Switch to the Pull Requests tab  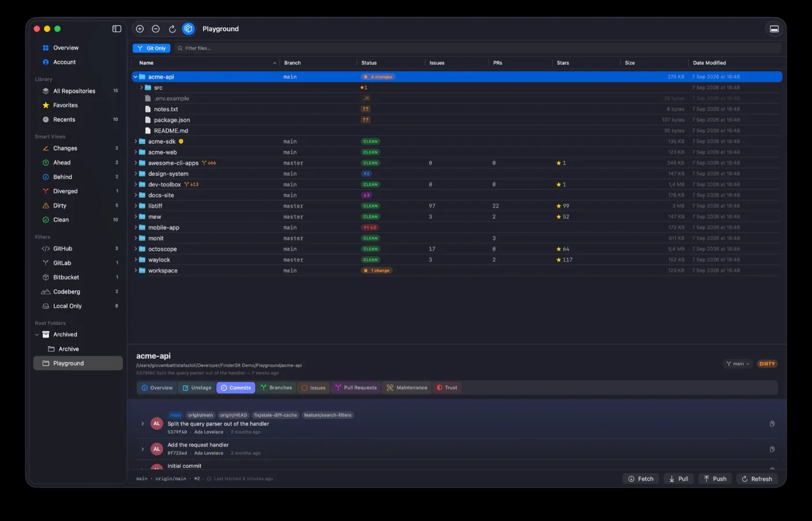point(356,388)
